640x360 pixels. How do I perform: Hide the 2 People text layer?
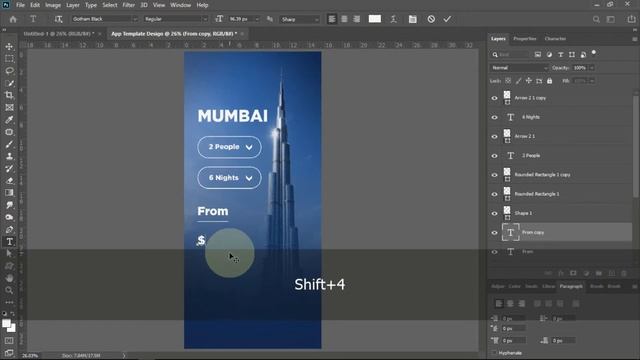(x=494, y=156)
